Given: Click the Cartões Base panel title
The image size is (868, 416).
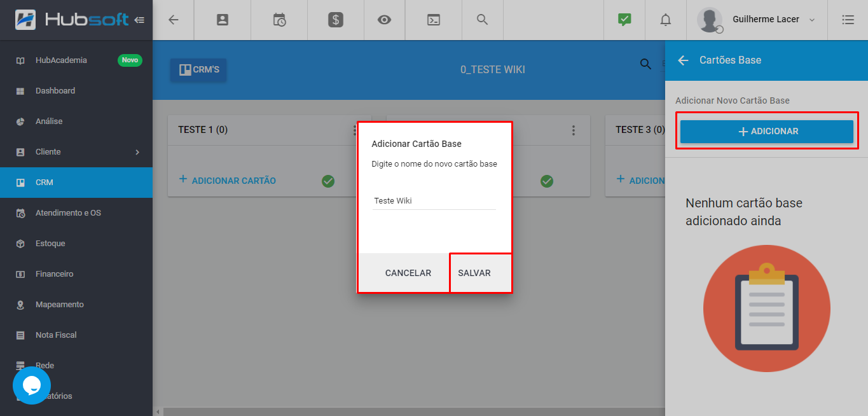Looking at the screenshot, I should pyautogui.click(x=730, y=60).
